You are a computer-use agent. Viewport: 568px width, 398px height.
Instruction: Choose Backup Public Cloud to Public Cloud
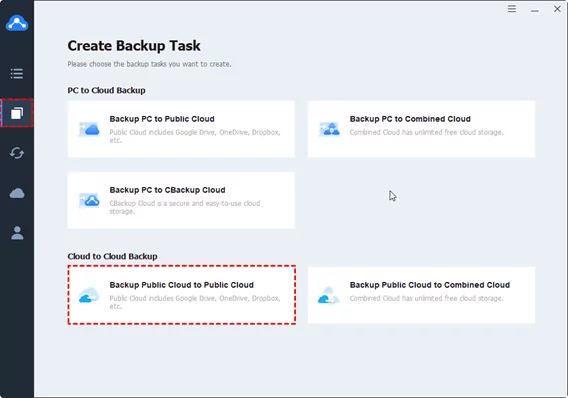[x=181, y=295]
